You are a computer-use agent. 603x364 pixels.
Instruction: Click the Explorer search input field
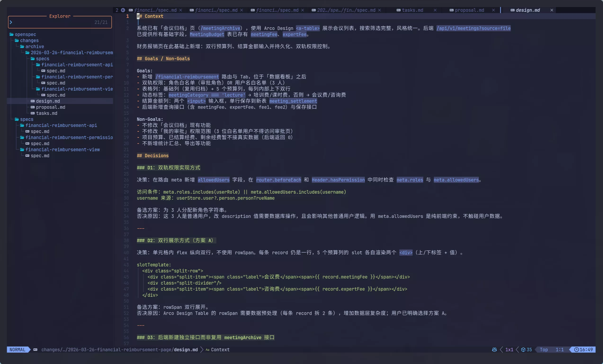tap(51, 22)
